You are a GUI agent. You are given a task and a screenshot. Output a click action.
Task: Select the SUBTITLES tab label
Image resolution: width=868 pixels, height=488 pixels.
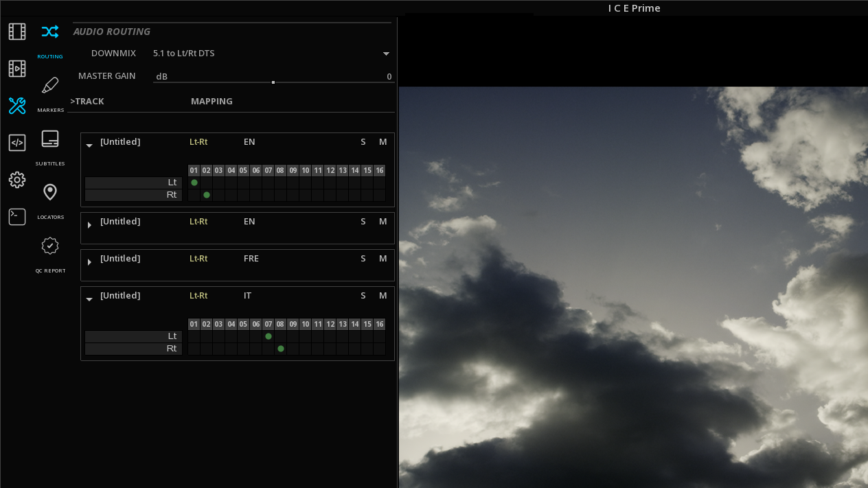(x=50, y=164)
